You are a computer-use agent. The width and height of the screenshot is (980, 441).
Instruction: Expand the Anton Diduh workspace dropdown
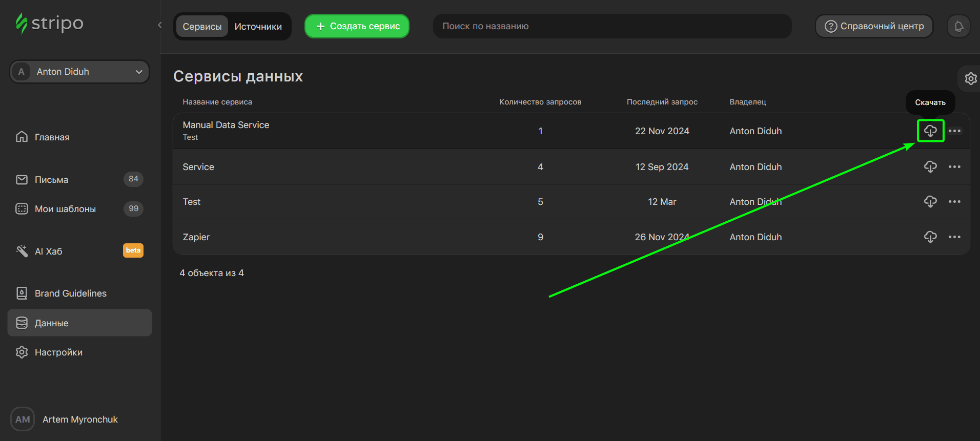79,72
